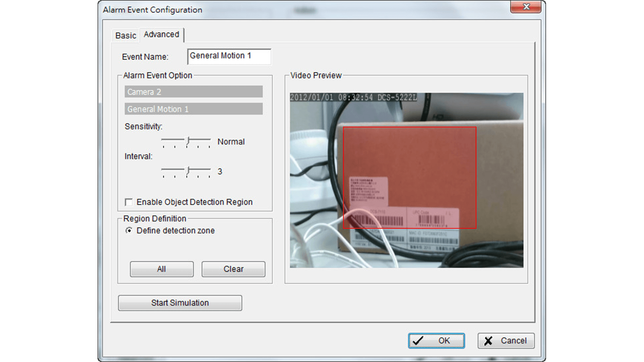Cancel the alarm event configuration
The image size is (644, 362).
click(x=506, y=341)
